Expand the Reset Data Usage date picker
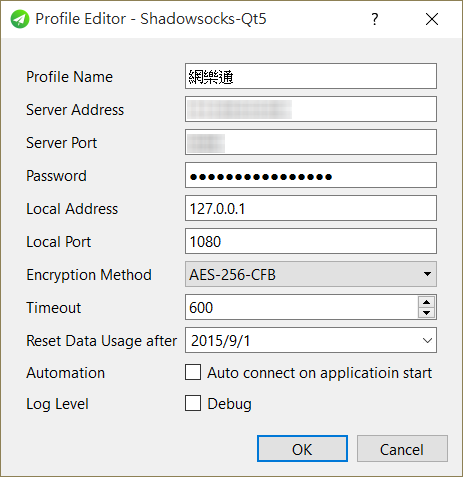 pyautogui.click(x=427, y=340)
